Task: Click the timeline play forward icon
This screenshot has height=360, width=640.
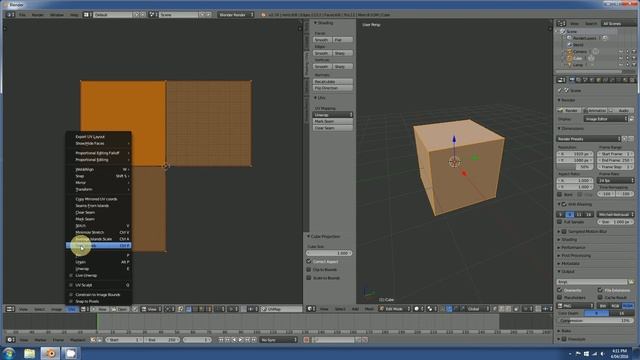Action: (x=241, y=340)
